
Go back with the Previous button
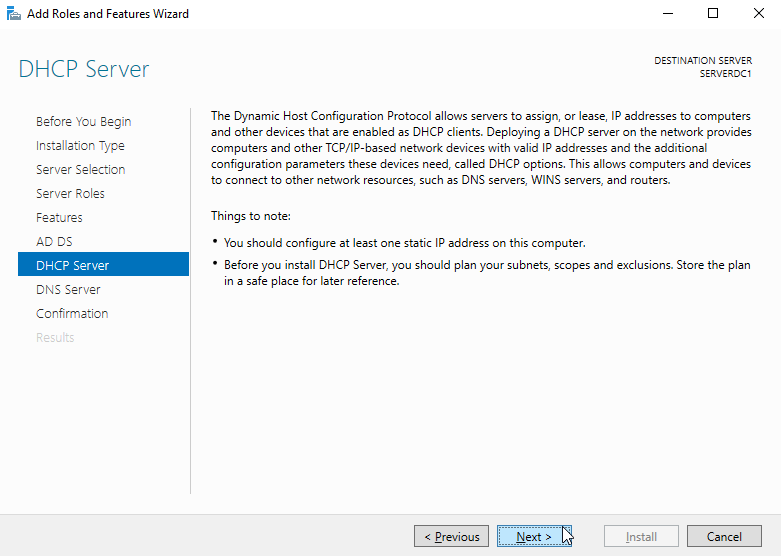coord(451,536)
